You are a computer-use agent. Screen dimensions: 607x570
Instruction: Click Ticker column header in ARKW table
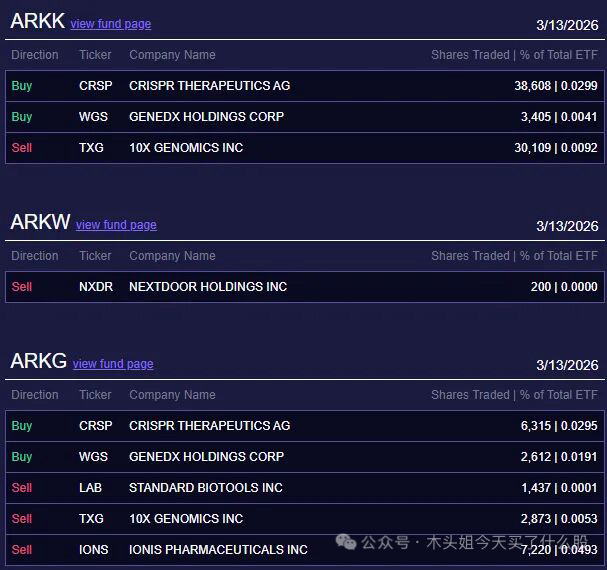(95, 256)
